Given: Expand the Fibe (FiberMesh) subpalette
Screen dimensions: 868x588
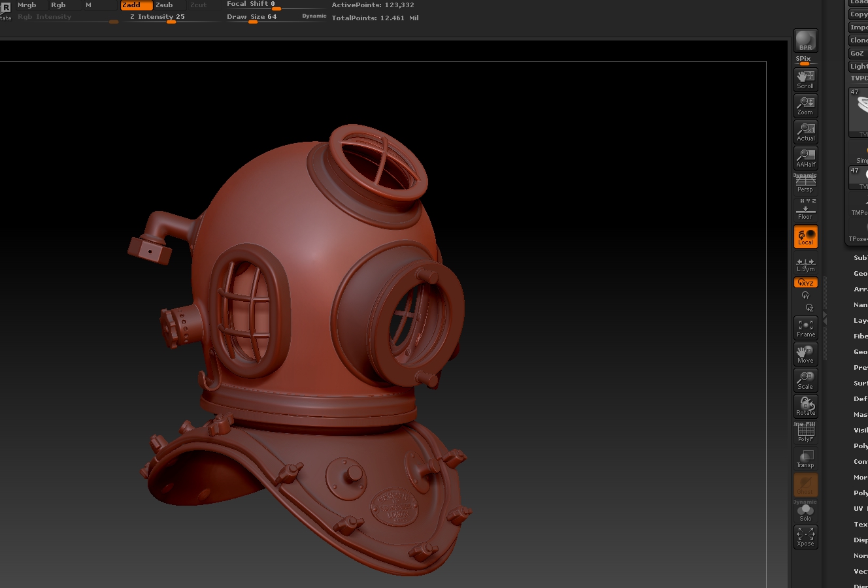Looking at the screenshot, I should [860, 336].
